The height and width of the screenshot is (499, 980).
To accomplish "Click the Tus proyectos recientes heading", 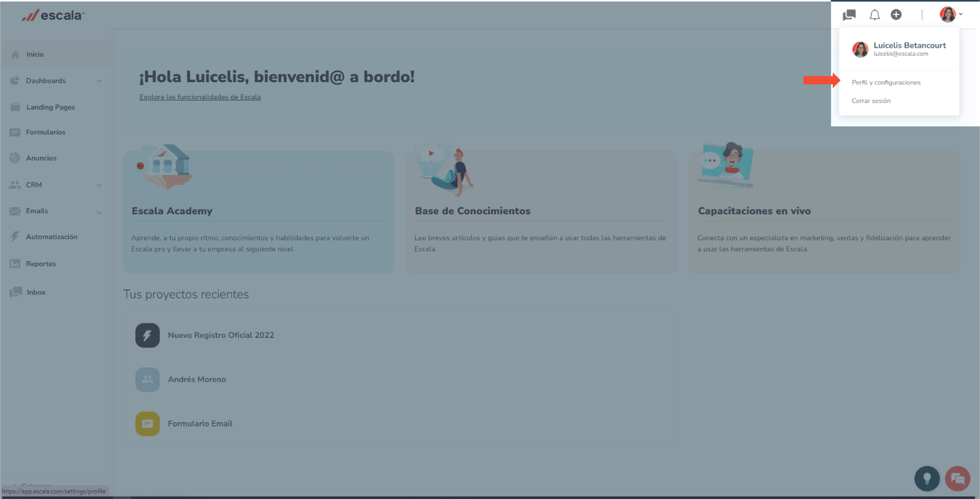I will [186, 294].
